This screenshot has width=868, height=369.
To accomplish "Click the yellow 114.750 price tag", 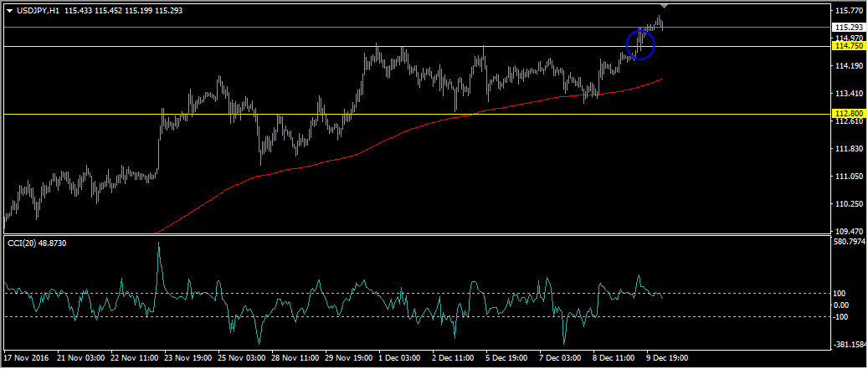I will (x=849, y=46).
